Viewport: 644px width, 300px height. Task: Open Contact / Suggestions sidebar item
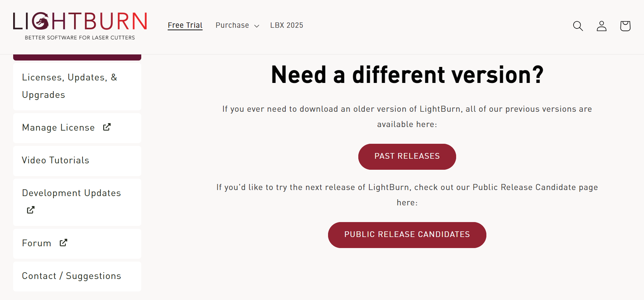[72, 276]
